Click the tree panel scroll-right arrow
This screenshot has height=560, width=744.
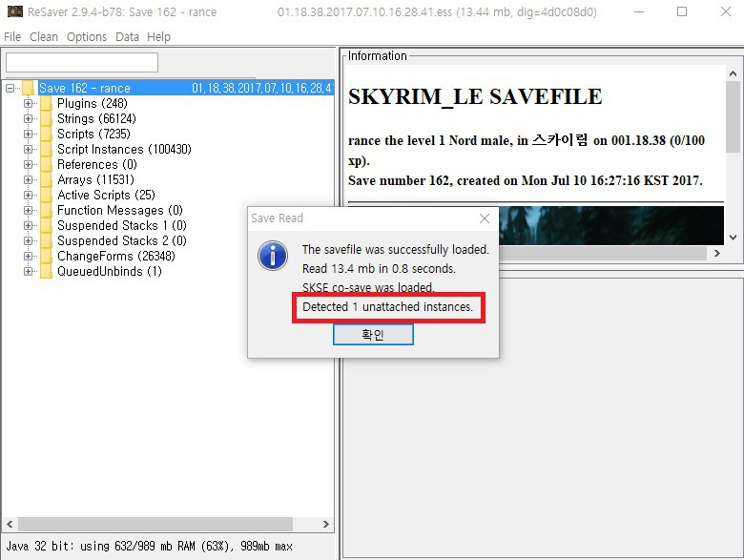[x=326, y=524]
